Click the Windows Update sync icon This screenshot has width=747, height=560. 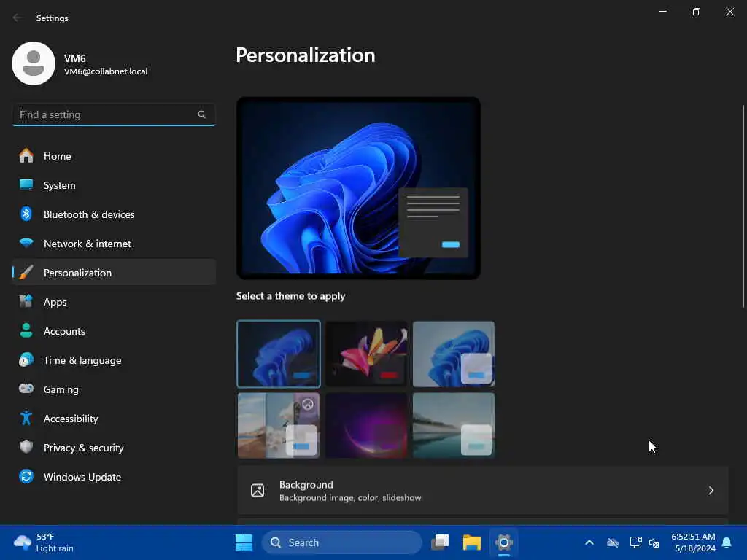(26, 476)
